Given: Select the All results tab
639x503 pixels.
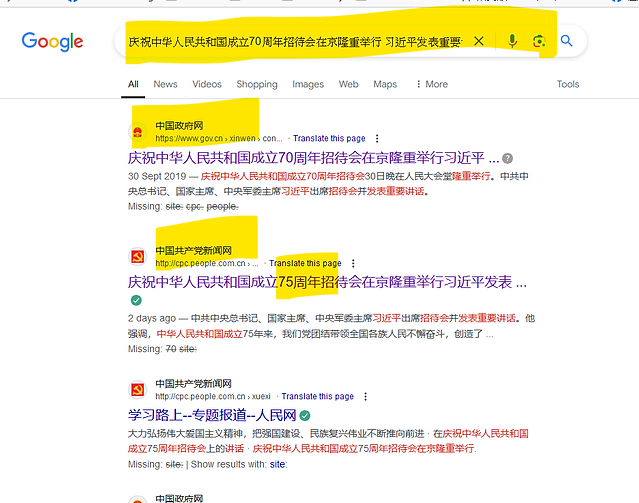Looking at the screenshot, I should [x=133, y=84].
